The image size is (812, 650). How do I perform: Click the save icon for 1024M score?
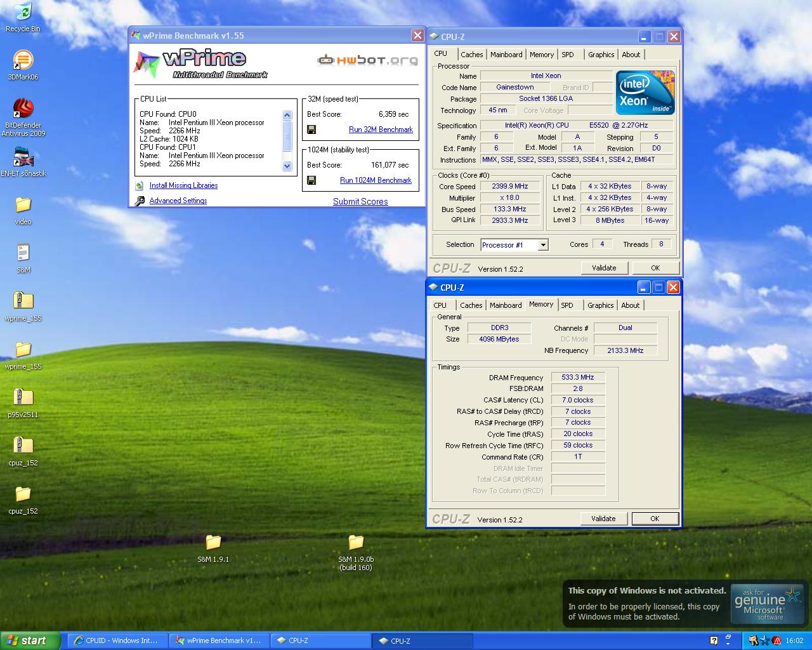pyautogui.click(x=311, y=180)
